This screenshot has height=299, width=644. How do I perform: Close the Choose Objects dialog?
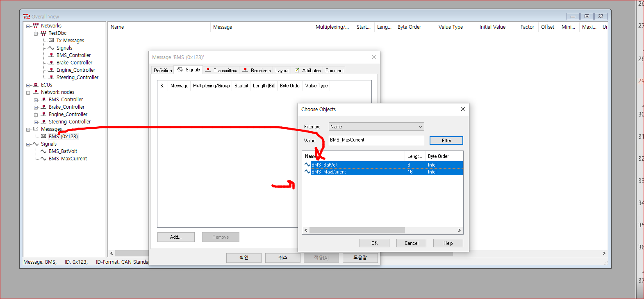pos(462,109)
